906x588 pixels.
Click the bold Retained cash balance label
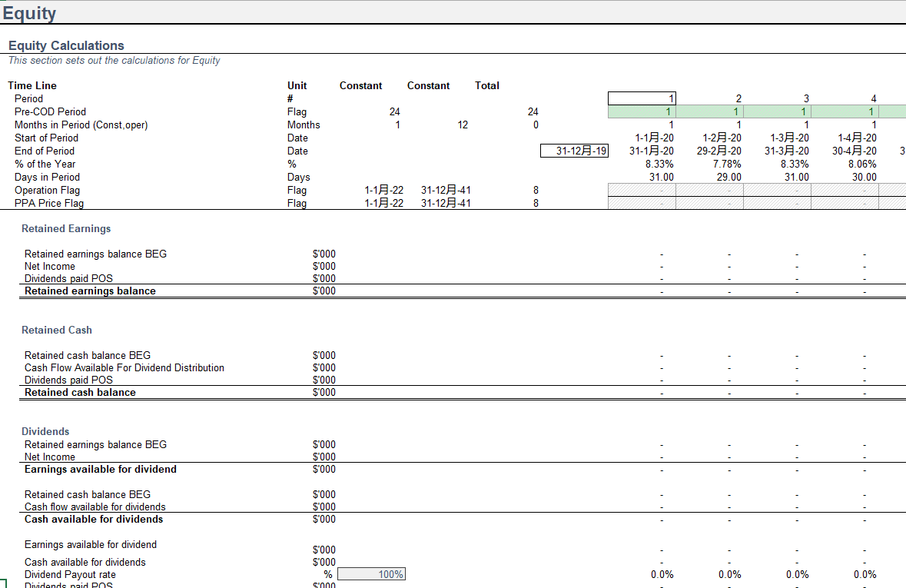coord(80,392)
